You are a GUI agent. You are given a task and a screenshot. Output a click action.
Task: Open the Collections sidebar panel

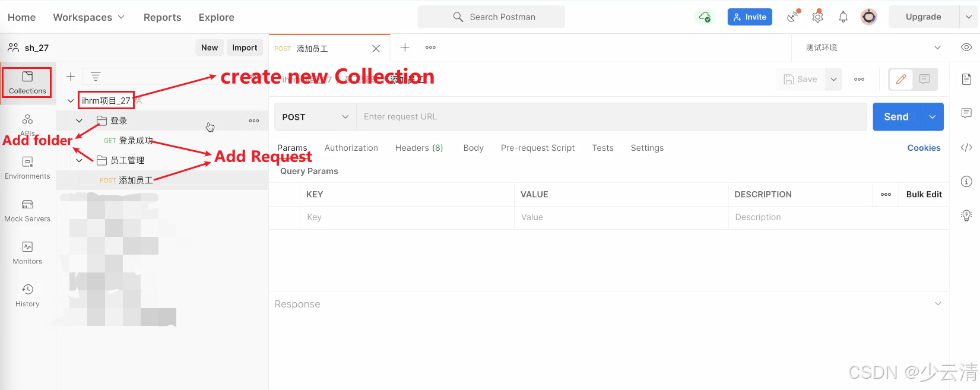coord(27,83)
